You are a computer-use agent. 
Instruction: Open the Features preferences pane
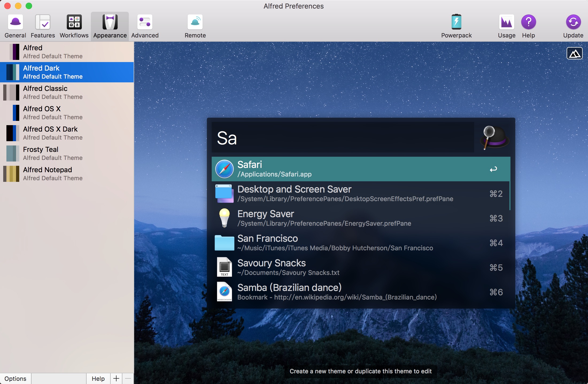pos(43,26)
